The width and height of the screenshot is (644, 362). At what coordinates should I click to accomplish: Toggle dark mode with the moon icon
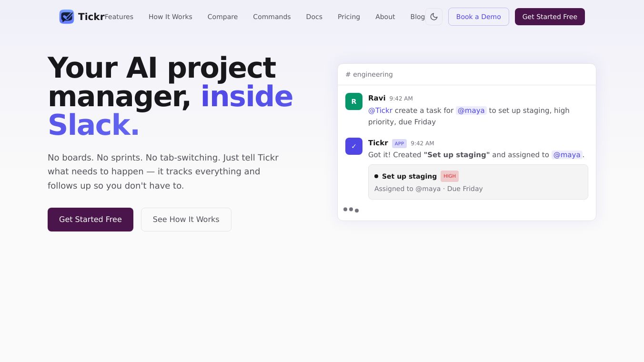[x=434, y=17]
